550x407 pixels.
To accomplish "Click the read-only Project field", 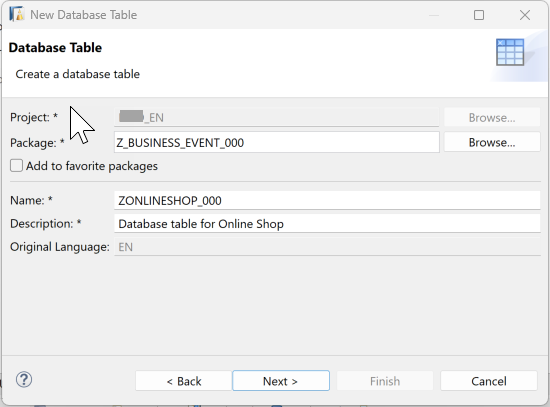I will point(277,117).
